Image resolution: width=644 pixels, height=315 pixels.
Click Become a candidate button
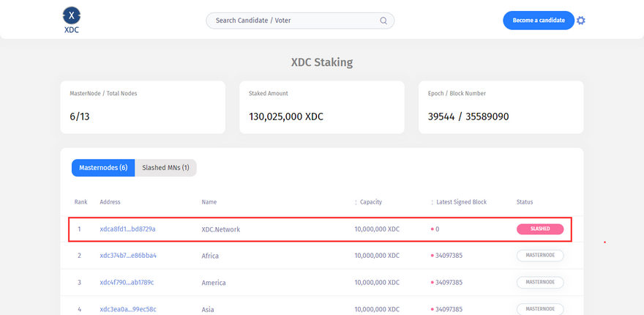(x=538, y=21)
